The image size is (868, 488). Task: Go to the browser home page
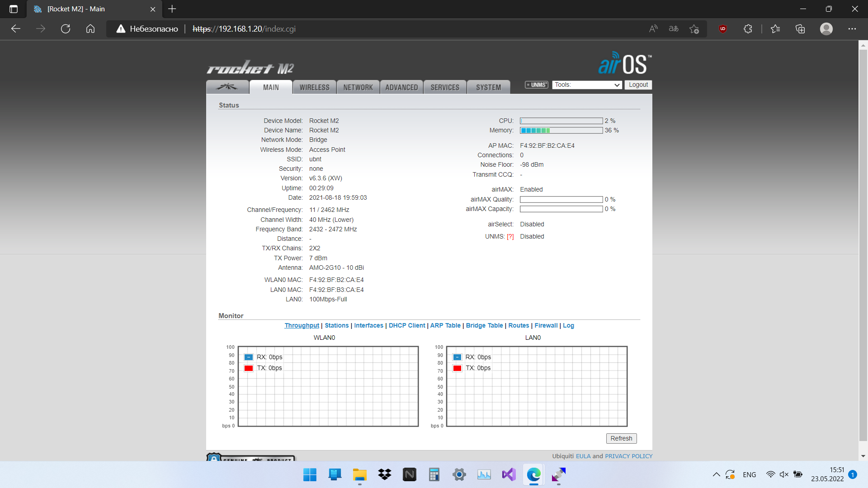point(90,28)
